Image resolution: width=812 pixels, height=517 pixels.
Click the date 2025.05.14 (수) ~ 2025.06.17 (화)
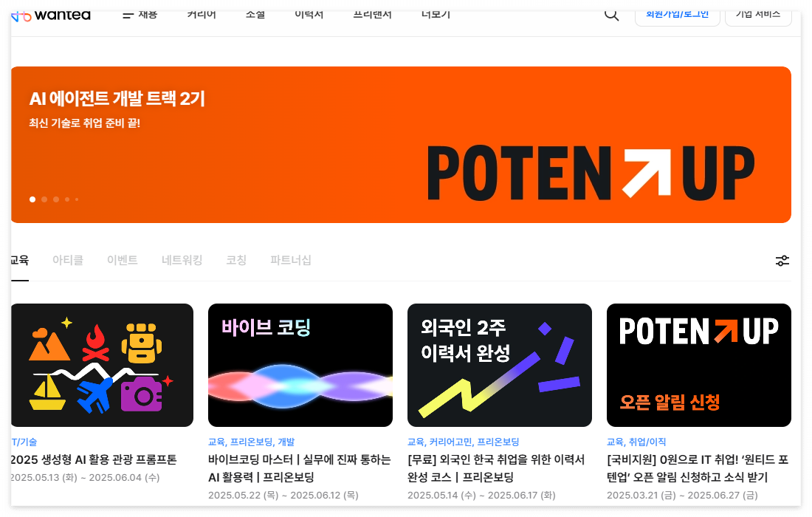point(481,496)
